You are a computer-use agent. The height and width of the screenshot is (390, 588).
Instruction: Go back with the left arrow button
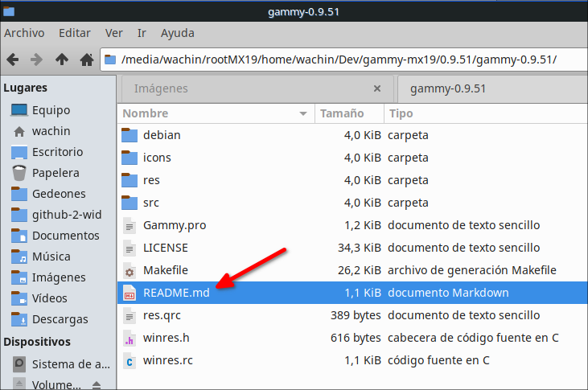click(x=13, y=60)
